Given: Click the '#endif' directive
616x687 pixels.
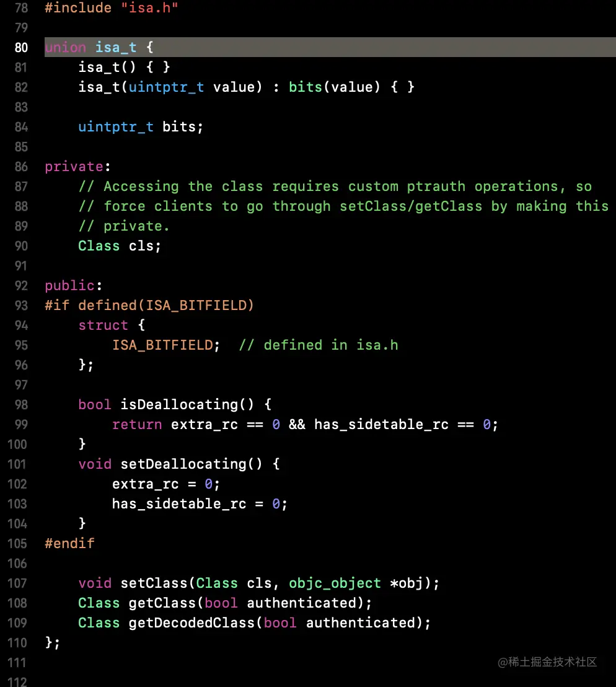Looking at the screenshot, I should click(69, 543).
